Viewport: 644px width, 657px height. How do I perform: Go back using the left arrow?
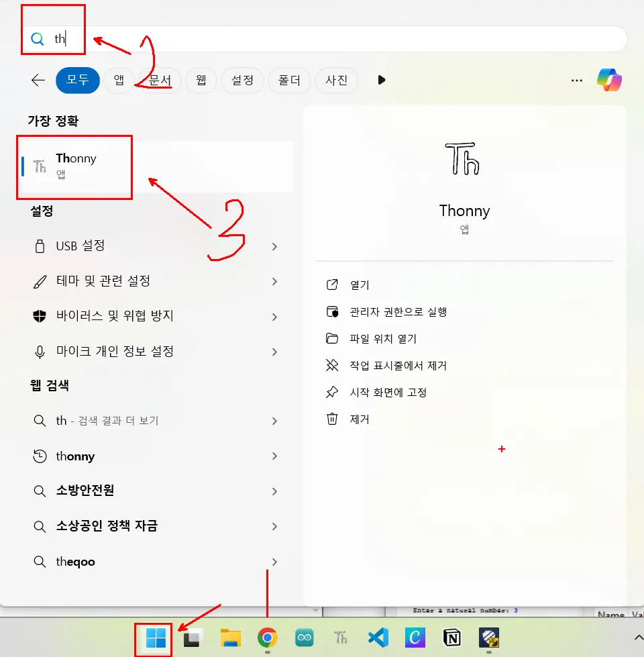[38, 80]
